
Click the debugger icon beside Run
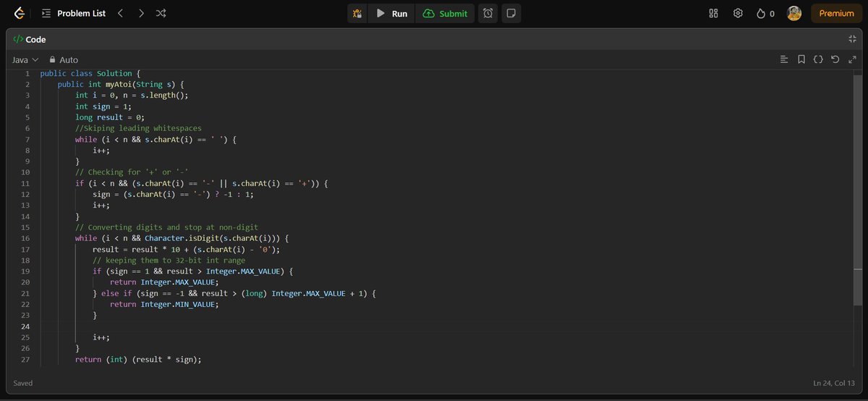pos(357,13)
